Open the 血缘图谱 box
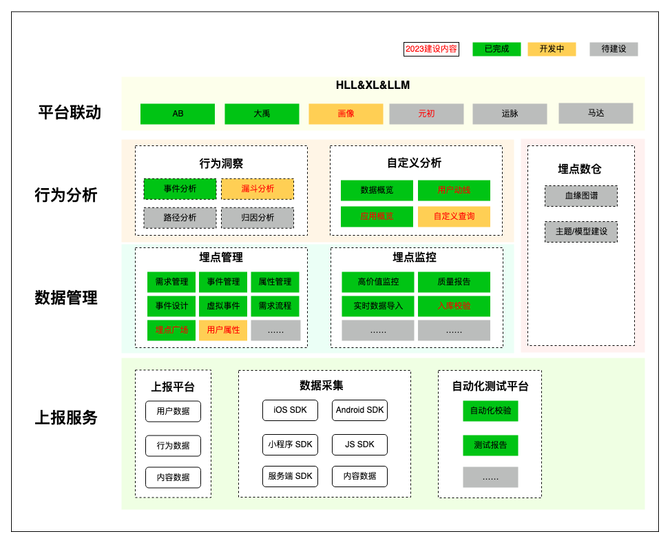 [x=581, y=196]
